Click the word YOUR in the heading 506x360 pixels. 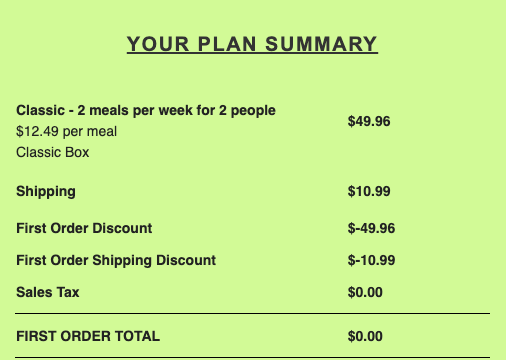pyautogui.click(x=158, y=44)
